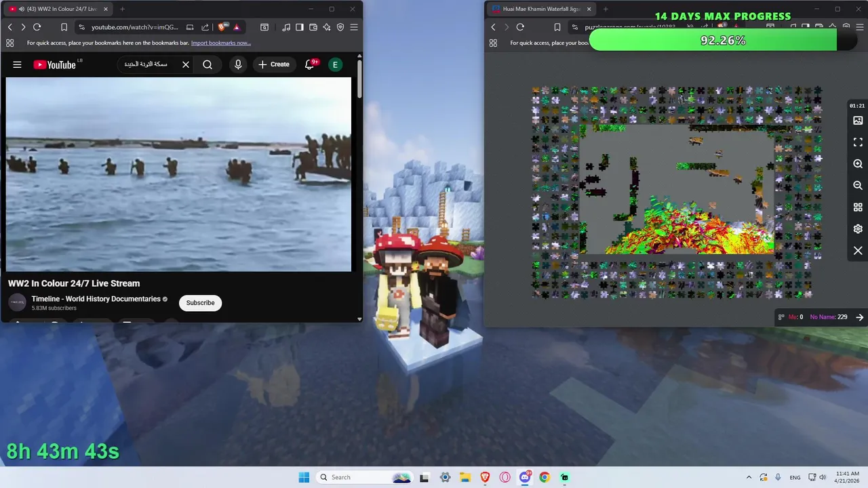Arrange puzzle pieces with grid icon

(858, 207)
